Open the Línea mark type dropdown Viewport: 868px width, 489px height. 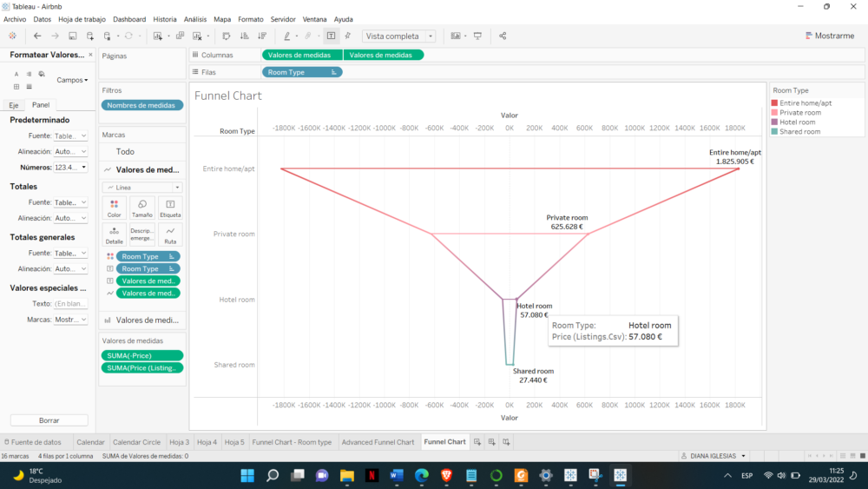141,188
